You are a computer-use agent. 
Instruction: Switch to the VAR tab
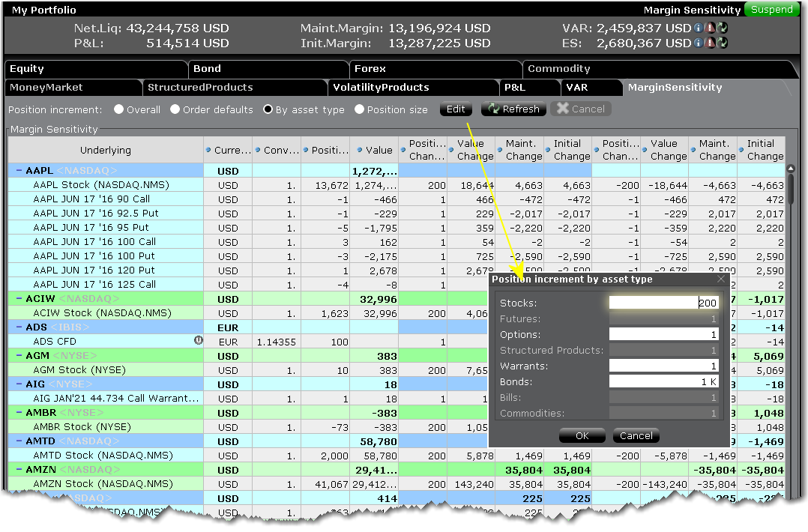[591, 88]
